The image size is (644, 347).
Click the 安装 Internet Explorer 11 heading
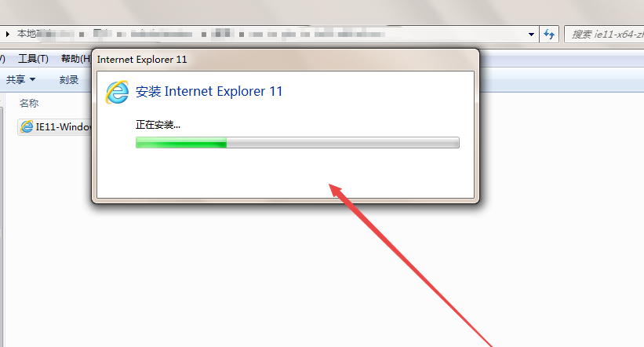pyautogui.click(x=209, y=91)
